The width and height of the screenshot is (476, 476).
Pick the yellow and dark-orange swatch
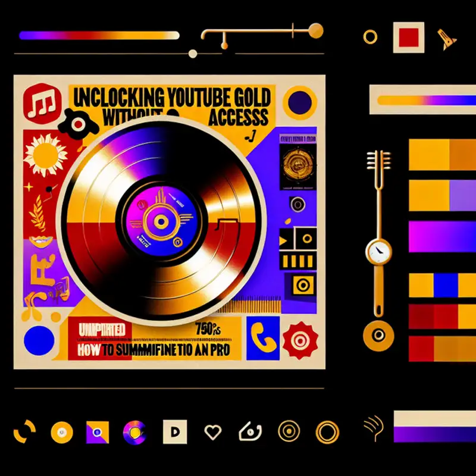(442, 155)
